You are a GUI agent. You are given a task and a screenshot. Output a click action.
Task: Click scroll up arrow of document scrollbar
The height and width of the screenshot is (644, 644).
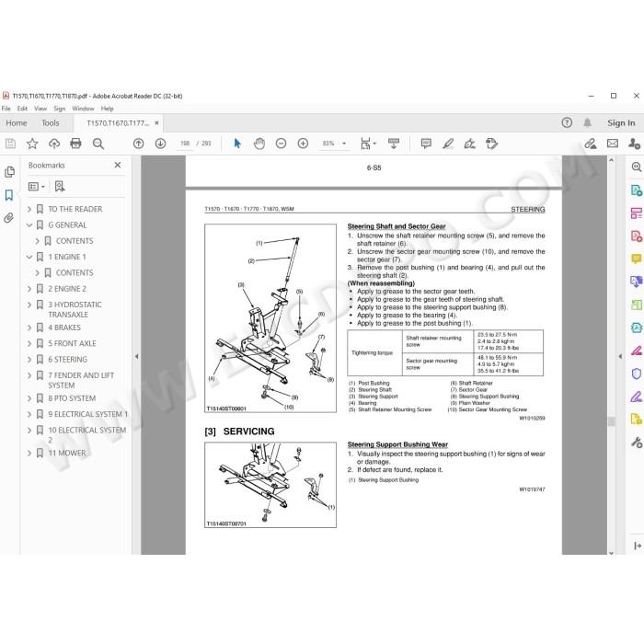611,160
